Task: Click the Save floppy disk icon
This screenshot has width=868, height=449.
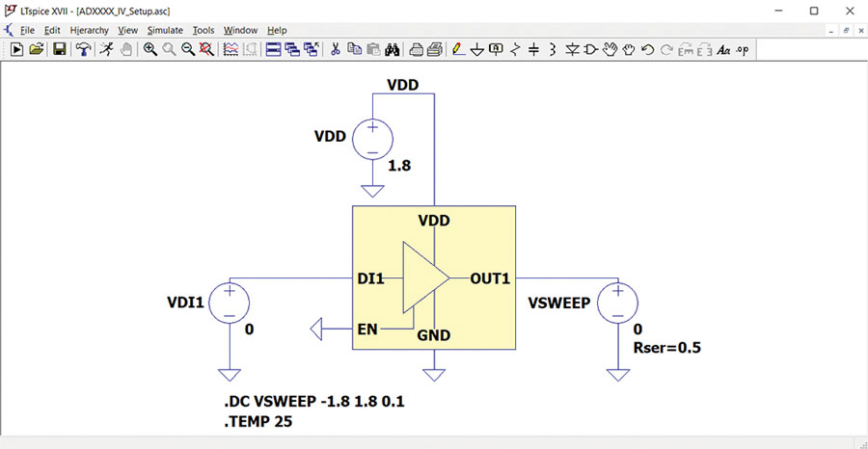Action: tap(60, 50)
